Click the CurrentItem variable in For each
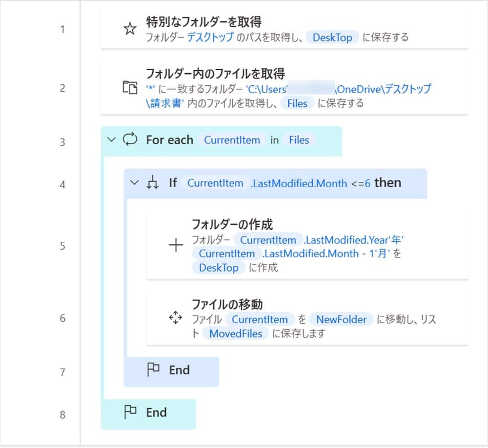Image resolution: width=488 pixels, height=448 pixels. pyautogui.click(x=232, y=140)
